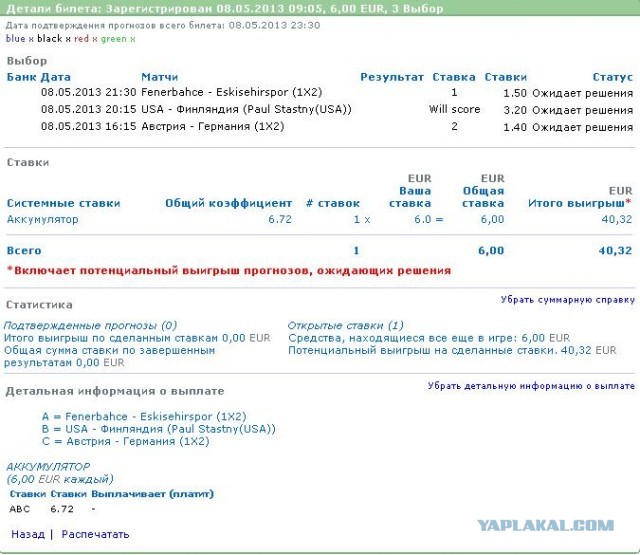Click date 08.05.2013 16:15
The height and width of the screenshot is (555, 640).
[x=88, y=127]
